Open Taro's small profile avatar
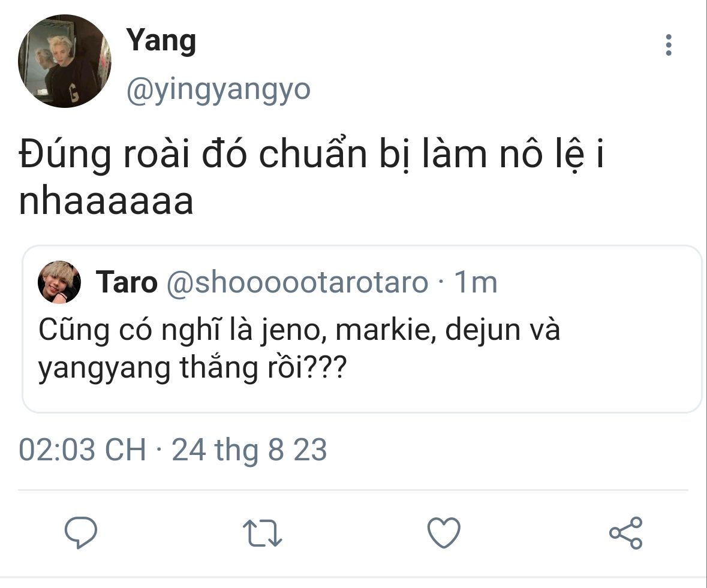This screenshot has width=707, height=588. 59,282
